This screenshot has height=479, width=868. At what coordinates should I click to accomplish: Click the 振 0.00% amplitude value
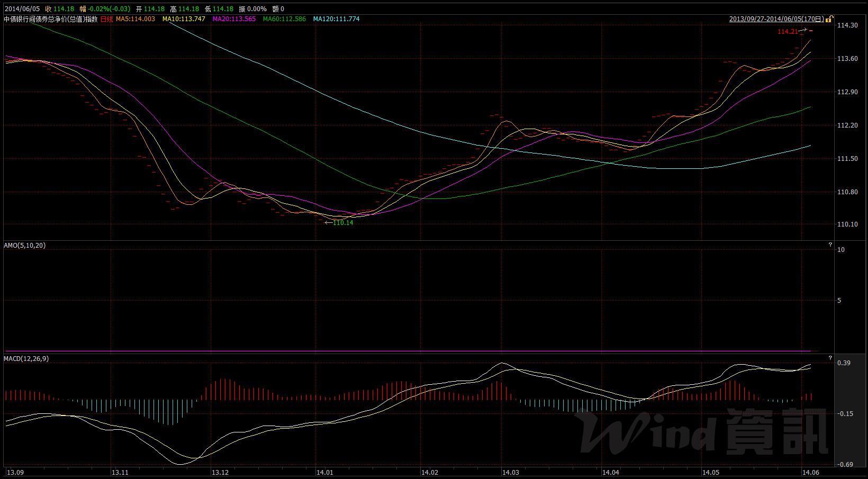(x=252, y=9)
